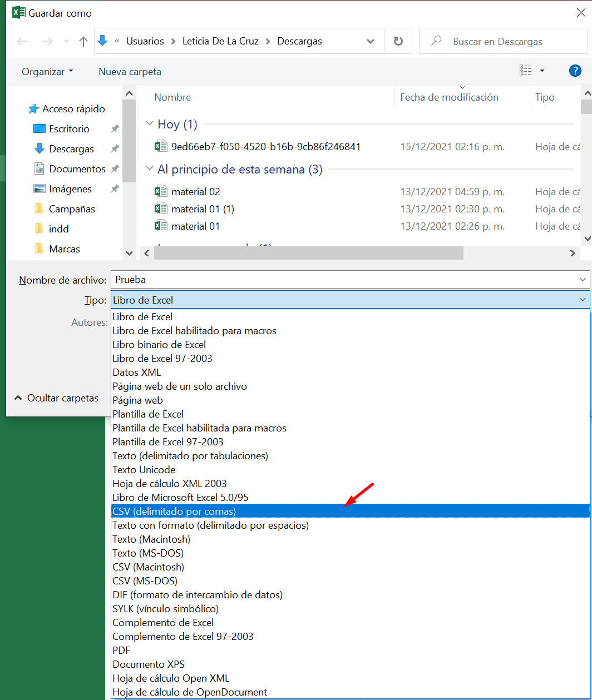Click the Forward navigation arrow
Screen dimensions: 592x700
[x=47, y=41]
